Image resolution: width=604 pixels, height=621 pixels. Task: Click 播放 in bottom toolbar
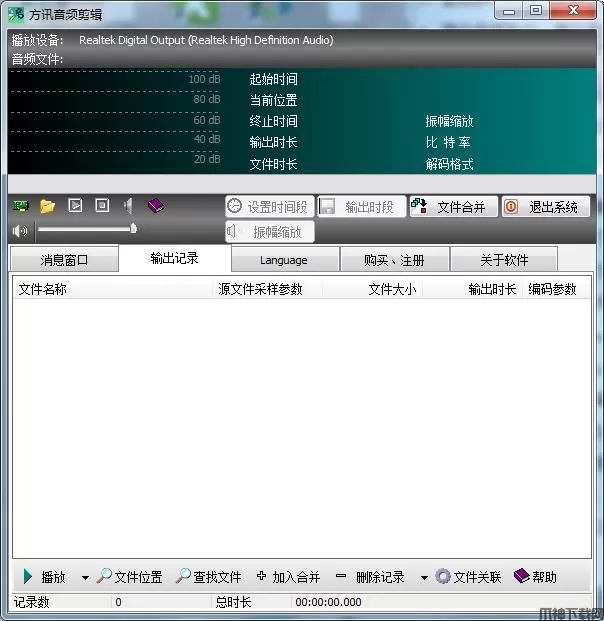(x=44, y=577)
